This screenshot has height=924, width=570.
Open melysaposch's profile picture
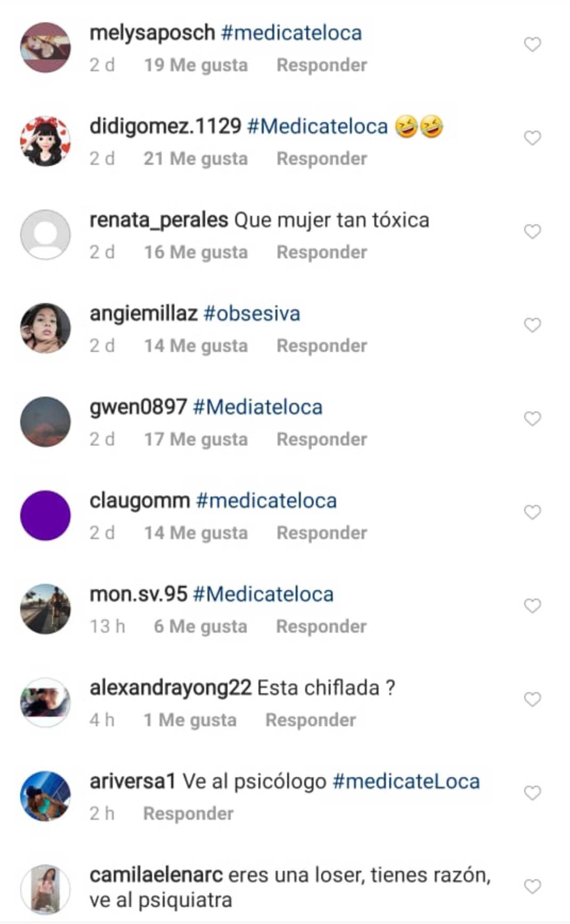click(x=45, y=47)
